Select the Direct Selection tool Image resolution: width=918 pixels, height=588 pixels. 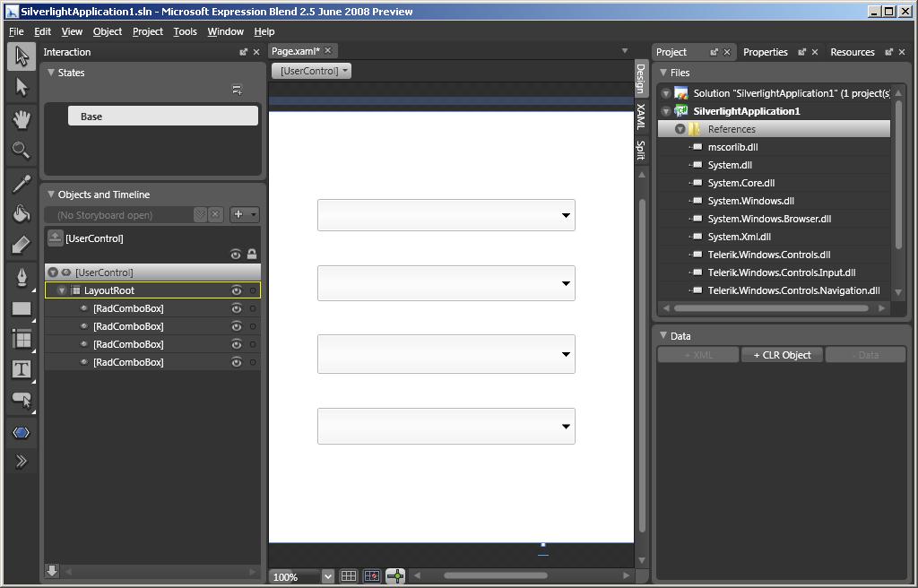click(x=22, y=87)
